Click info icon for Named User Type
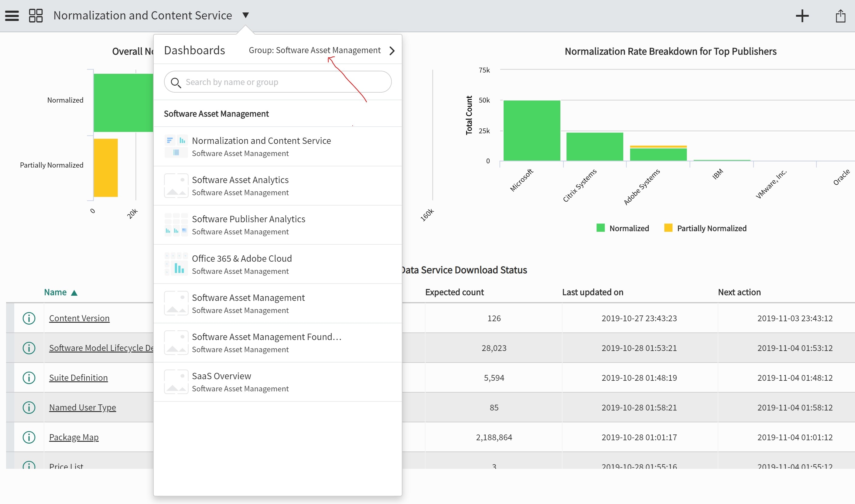 29,407
